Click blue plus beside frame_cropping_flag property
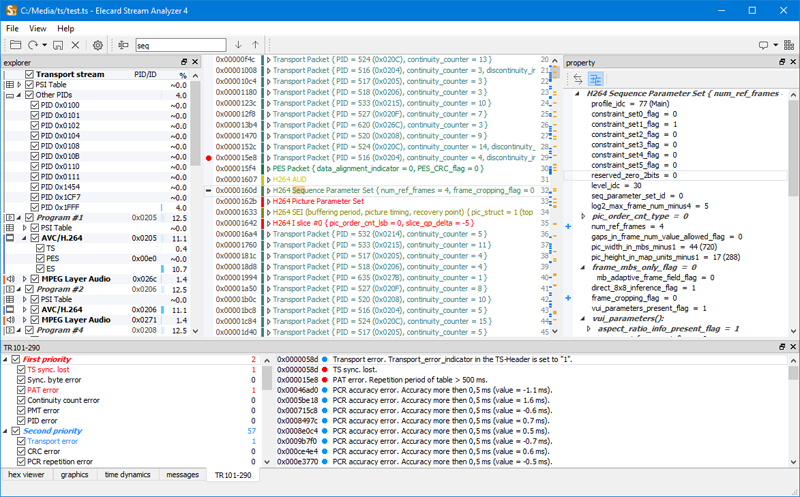This screenshot has height=497, width=800. [568, 298]
